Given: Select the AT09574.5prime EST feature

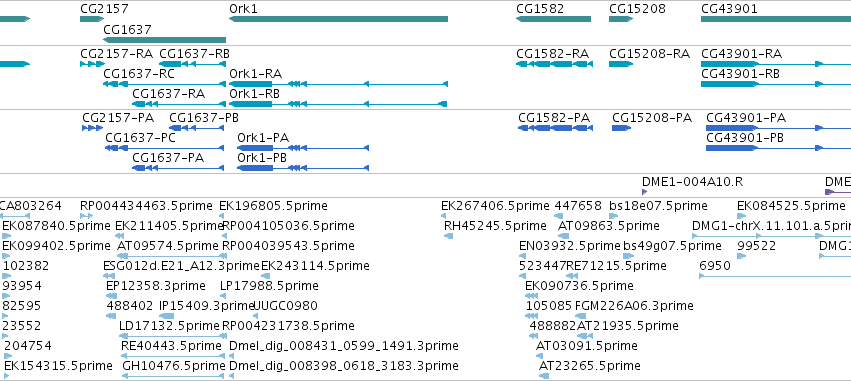Looking at the screenshot, I should [x=171, y=256].
